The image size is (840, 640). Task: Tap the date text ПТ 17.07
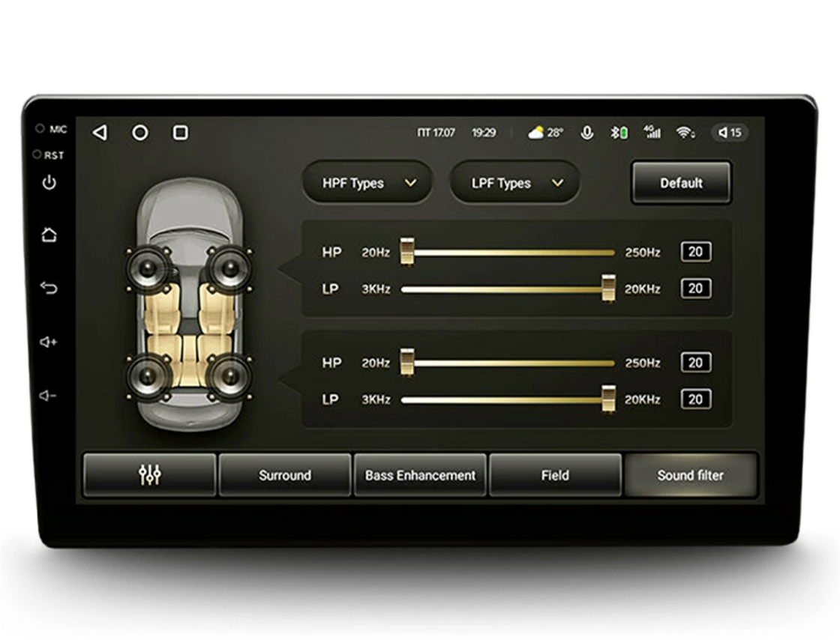[x=436, y=133]
